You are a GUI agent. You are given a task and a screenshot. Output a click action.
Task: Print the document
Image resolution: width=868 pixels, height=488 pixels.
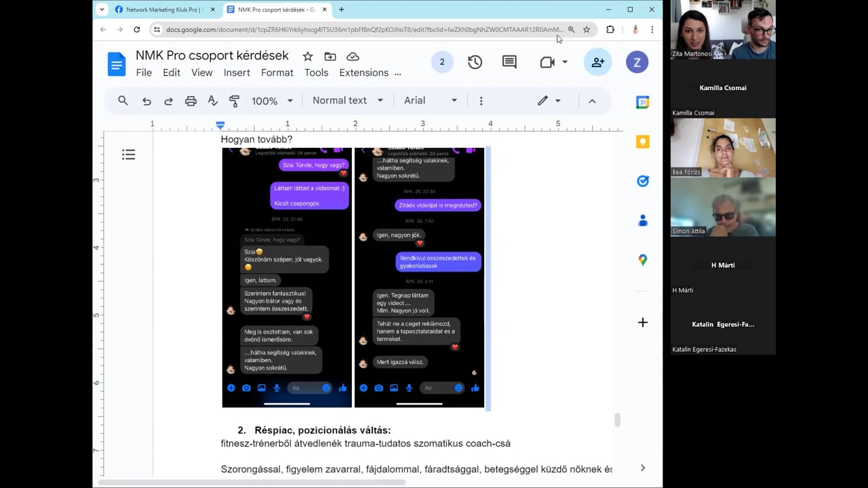[191, 101]
